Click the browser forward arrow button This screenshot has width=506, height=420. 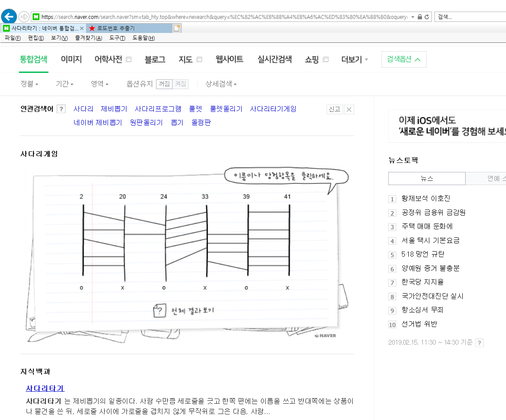point(24,17)
